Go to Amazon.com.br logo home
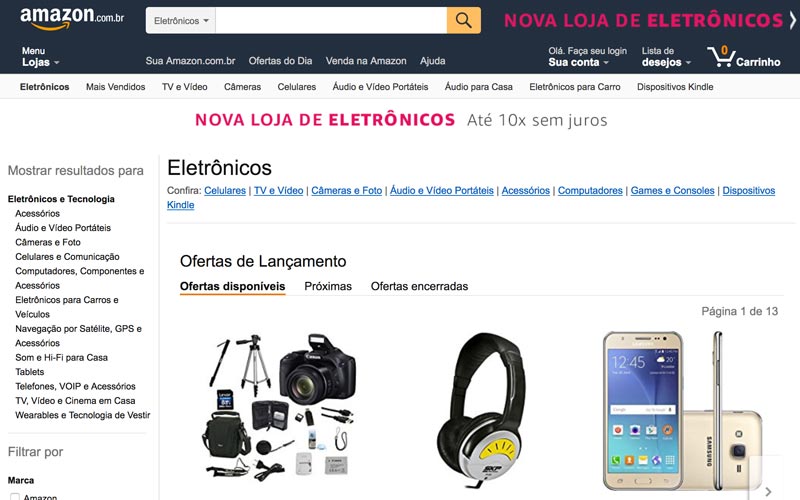Viewport: 800px width, 500px height. (x=72, y=18)
